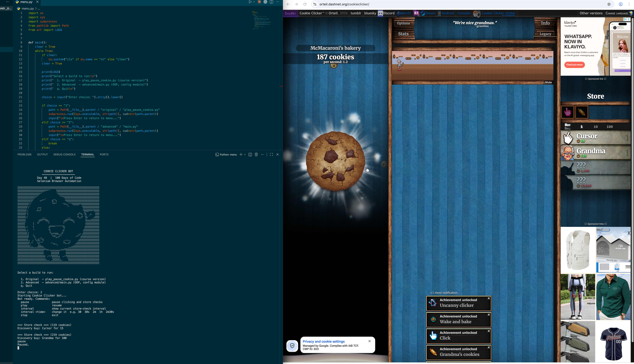This screenshot has width=634, height=364.
Task: Close the menu.py editor tab
Action: [37, 2]
